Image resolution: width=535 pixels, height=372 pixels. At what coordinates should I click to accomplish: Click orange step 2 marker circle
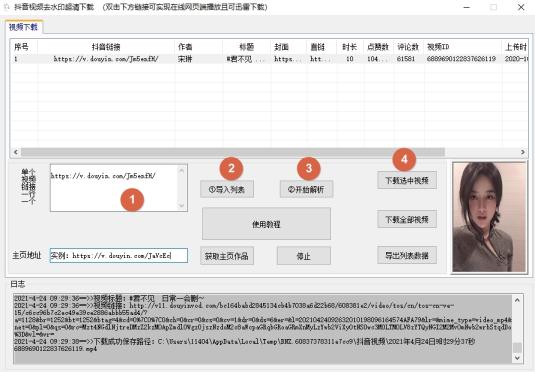pyautogui.click(x=231, y=168)
